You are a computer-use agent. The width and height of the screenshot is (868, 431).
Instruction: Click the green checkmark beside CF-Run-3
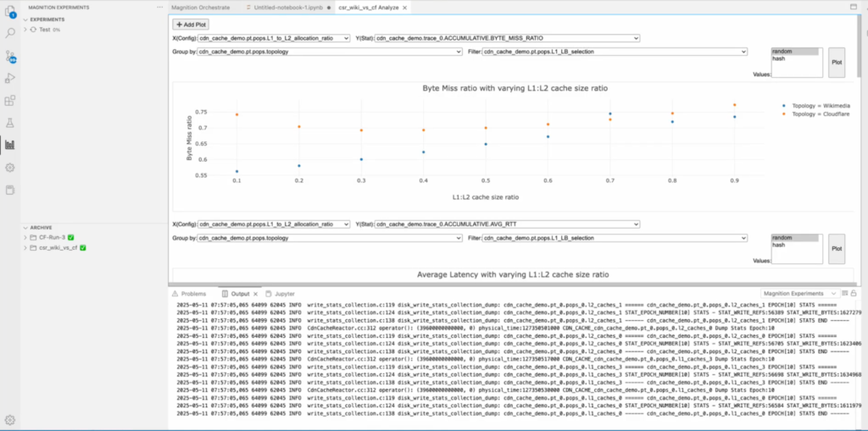pos(71,238)
